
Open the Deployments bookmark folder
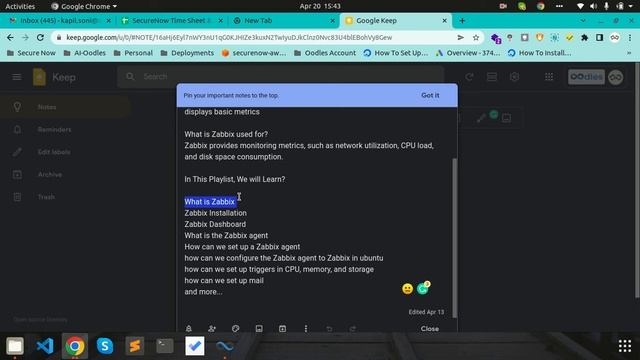[187, 53]
